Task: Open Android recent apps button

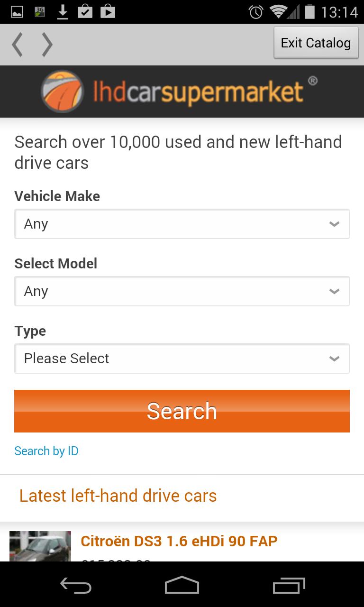Action: [289, 585]
